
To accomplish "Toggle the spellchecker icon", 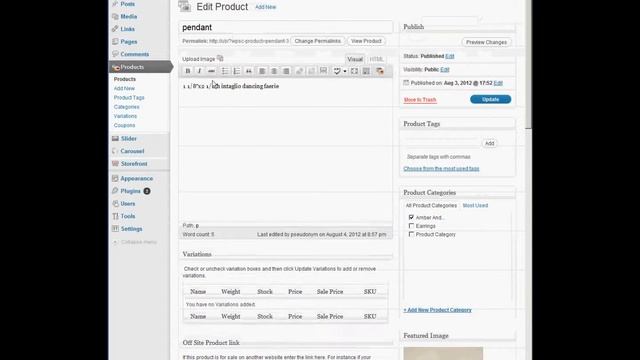I will point(337,71).
